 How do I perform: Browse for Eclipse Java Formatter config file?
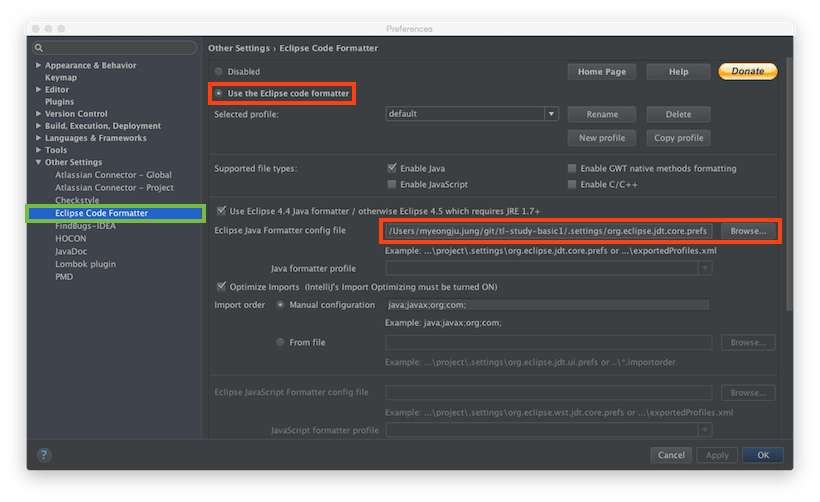click(748, 231)
